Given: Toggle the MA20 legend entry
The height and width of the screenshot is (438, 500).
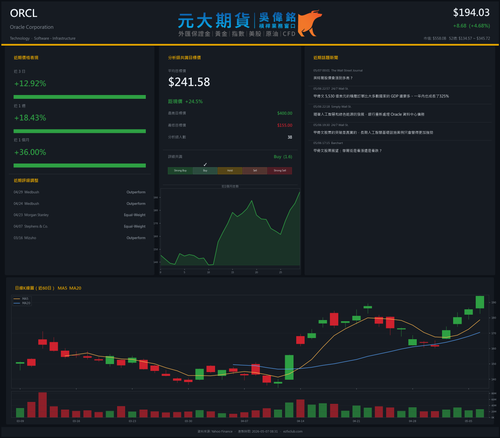Looking at the screenshot, I should tap(22, 303).
